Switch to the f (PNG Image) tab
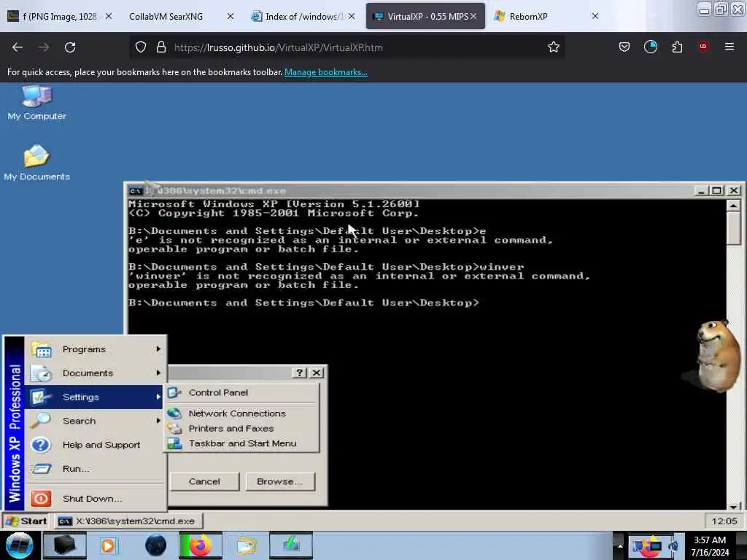The width and height of the screenshot is (747, 560). coord(59,16)
